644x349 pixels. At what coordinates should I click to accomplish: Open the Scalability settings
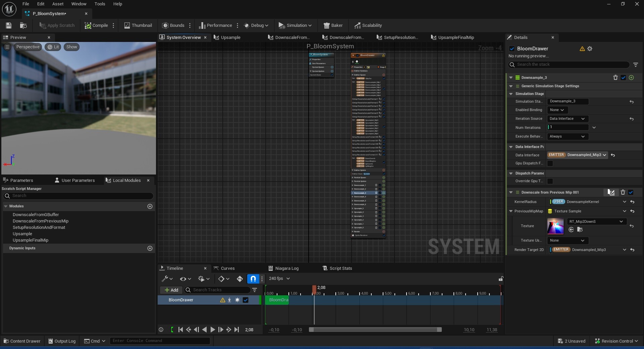[369, 25]
